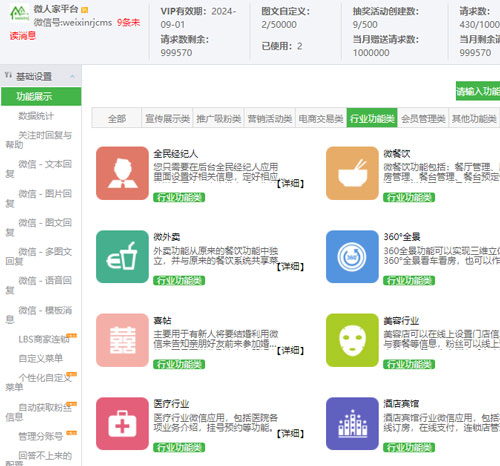Click the 360°全景 title text
500x466 pixels.
[402, 237]
